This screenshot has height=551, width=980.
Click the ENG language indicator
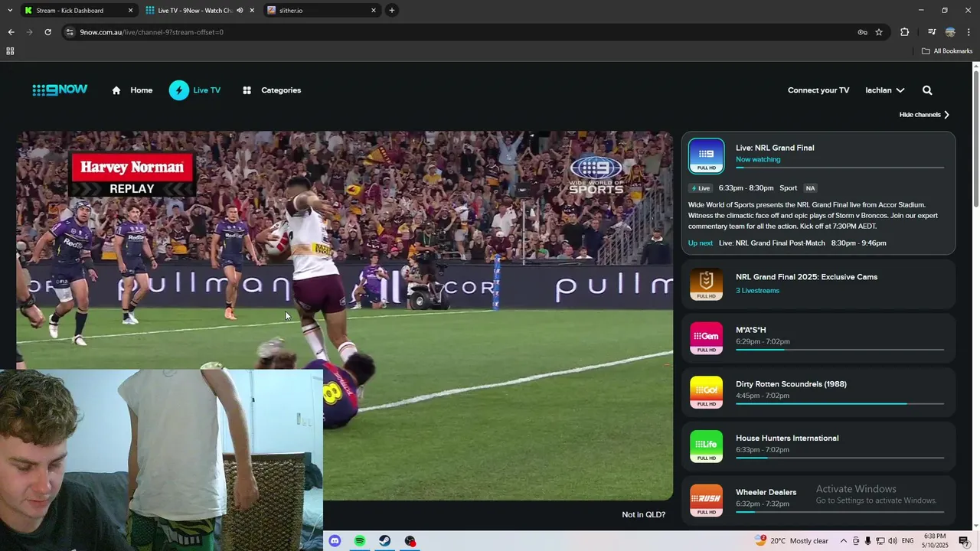908,541
